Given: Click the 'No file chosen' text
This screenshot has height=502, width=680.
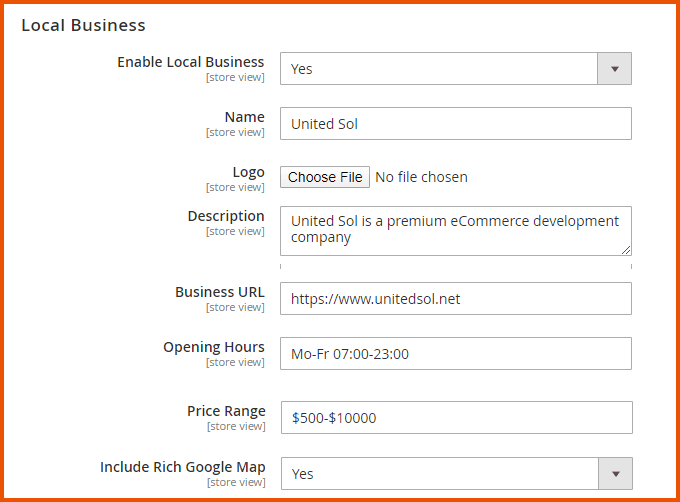Looking at the screenshot, I should click(421, 177).
